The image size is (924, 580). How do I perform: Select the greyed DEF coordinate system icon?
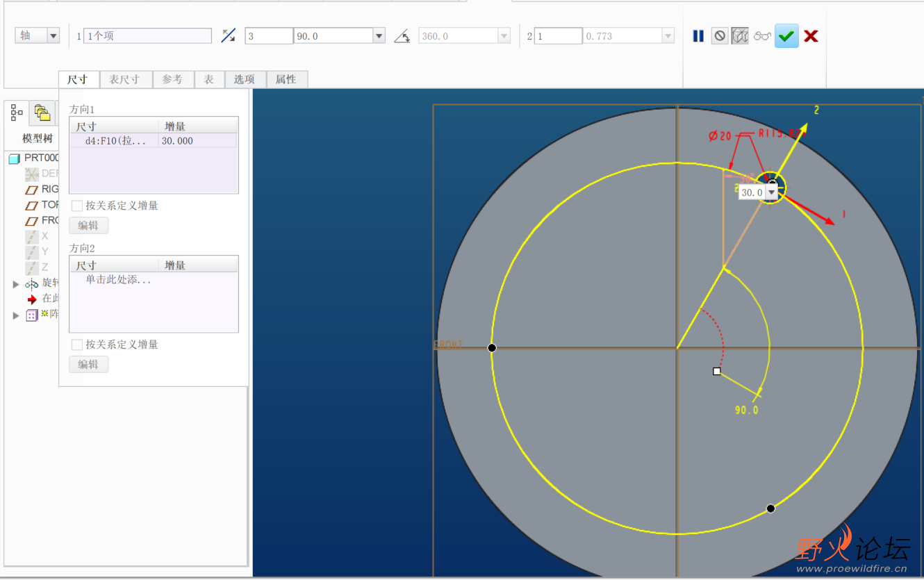(32, 174)
